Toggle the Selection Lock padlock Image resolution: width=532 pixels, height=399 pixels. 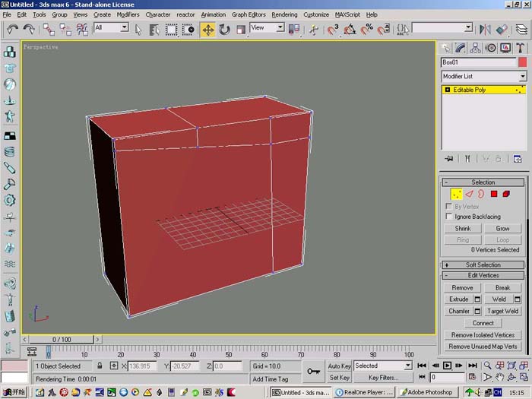click(100, 366)
